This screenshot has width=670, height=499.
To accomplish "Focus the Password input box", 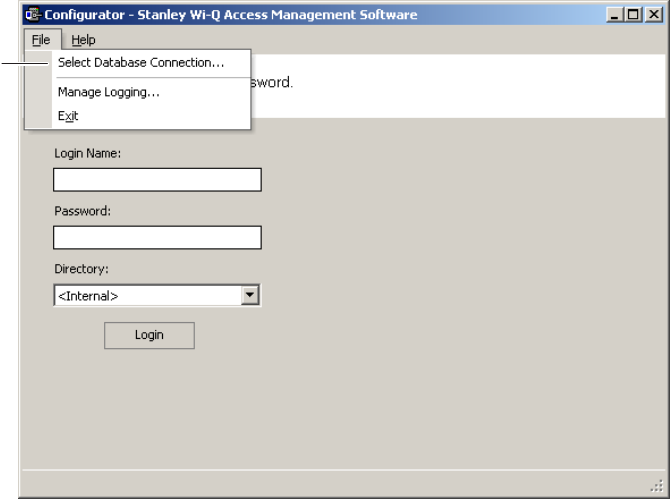I will 157,238.
